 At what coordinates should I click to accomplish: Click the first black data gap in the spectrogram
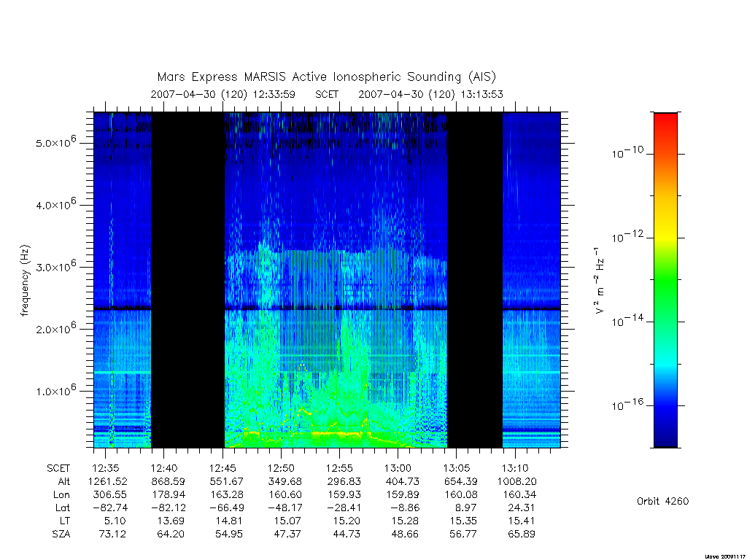[x=187, y=280]
